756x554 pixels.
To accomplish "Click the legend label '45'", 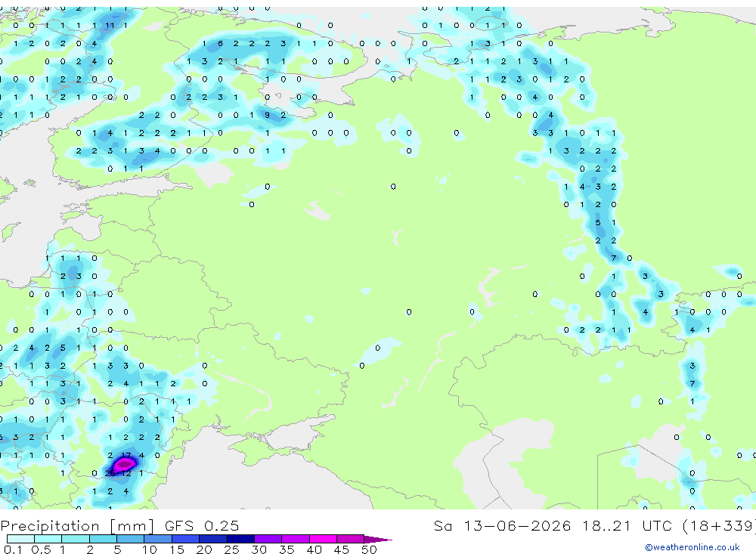I will click(342, 549).
